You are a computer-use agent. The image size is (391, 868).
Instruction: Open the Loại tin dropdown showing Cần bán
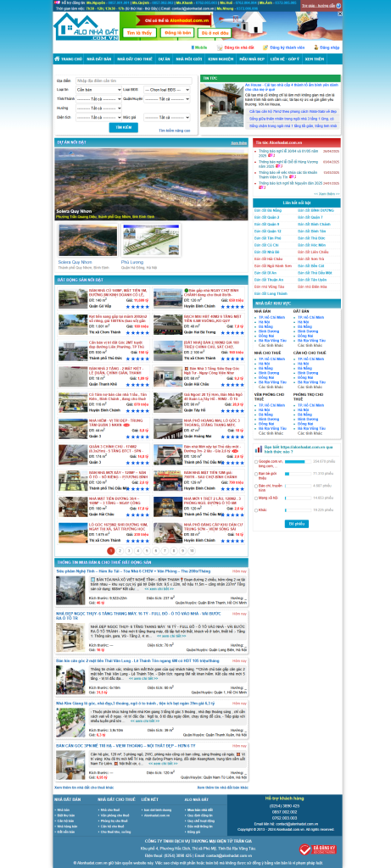pyautogui.click(x=98, y=89)
